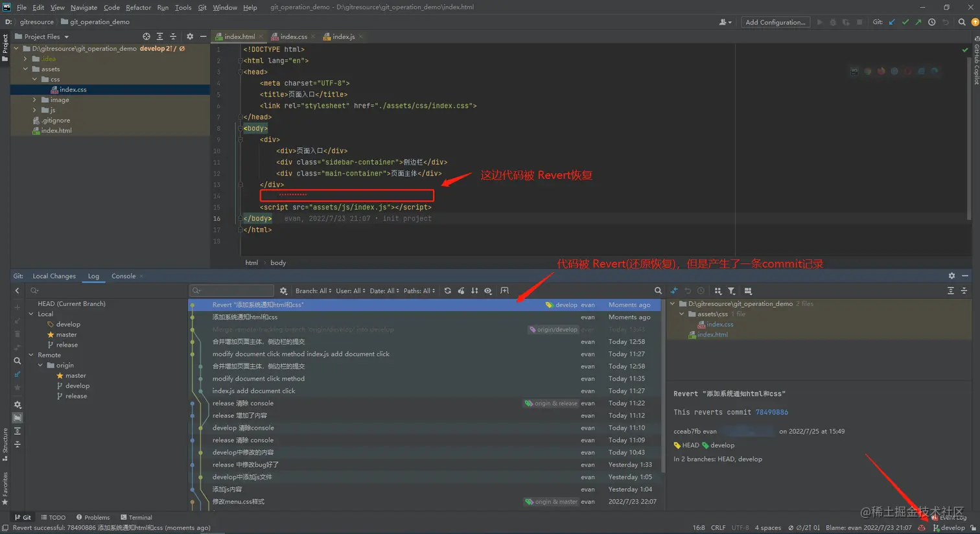Collapse the Local branches node

[31, 314]
